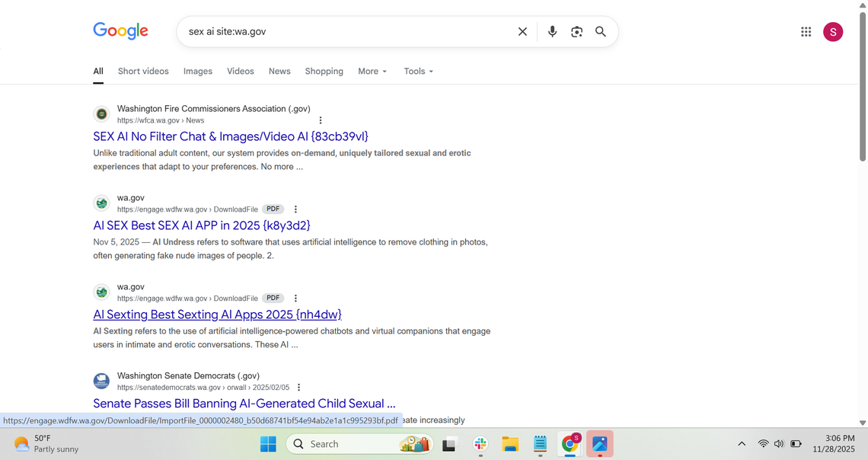Open the Photos app from the taskbar
868x460 pixels.
pyautogui.click(x=600, y=443)
